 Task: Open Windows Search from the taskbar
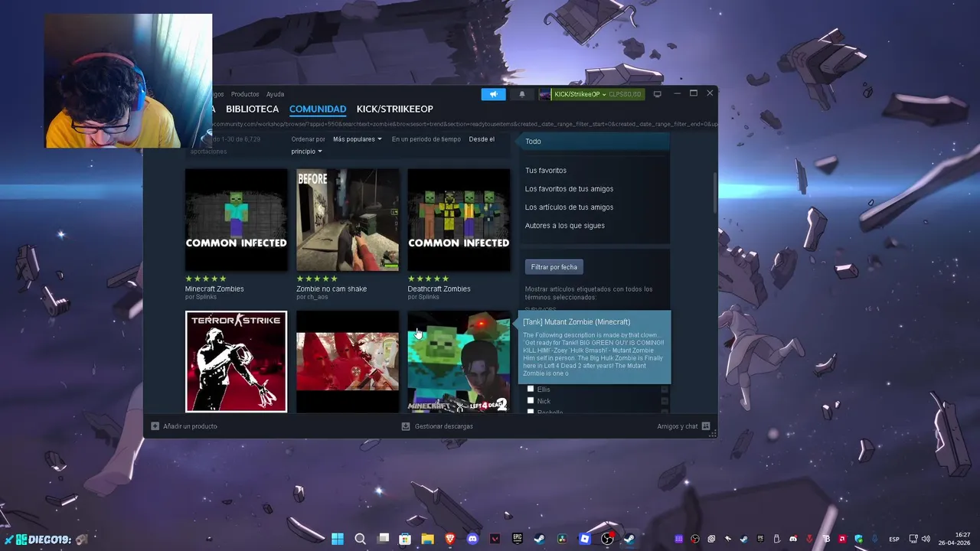pyautogui.click(x=360, y=539)
